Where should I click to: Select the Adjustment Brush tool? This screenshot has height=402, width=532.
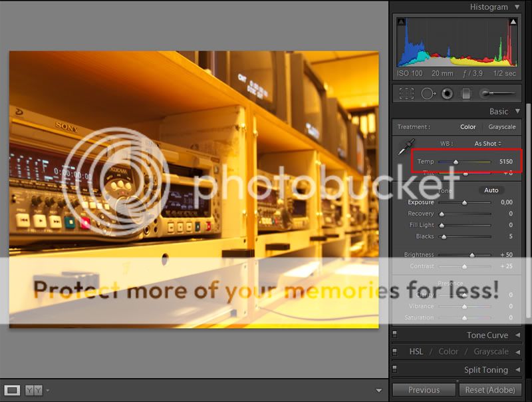497,93
